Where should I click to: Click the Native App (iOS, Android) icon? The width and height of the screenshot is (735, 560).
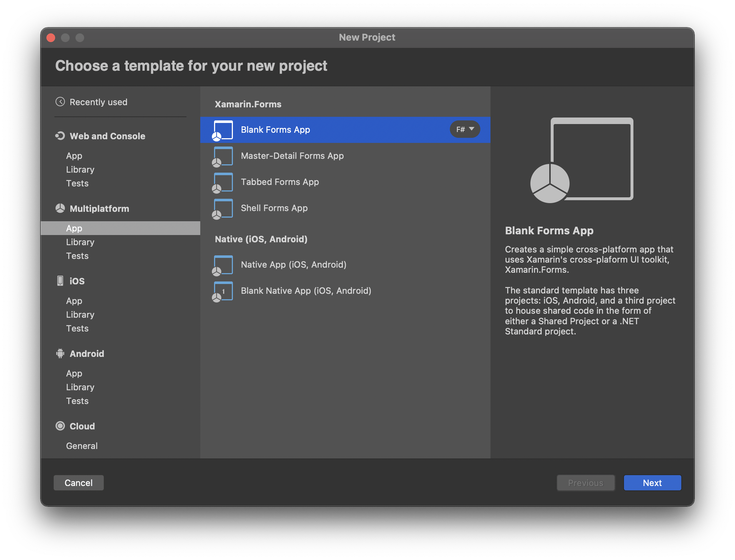(222, 265)
